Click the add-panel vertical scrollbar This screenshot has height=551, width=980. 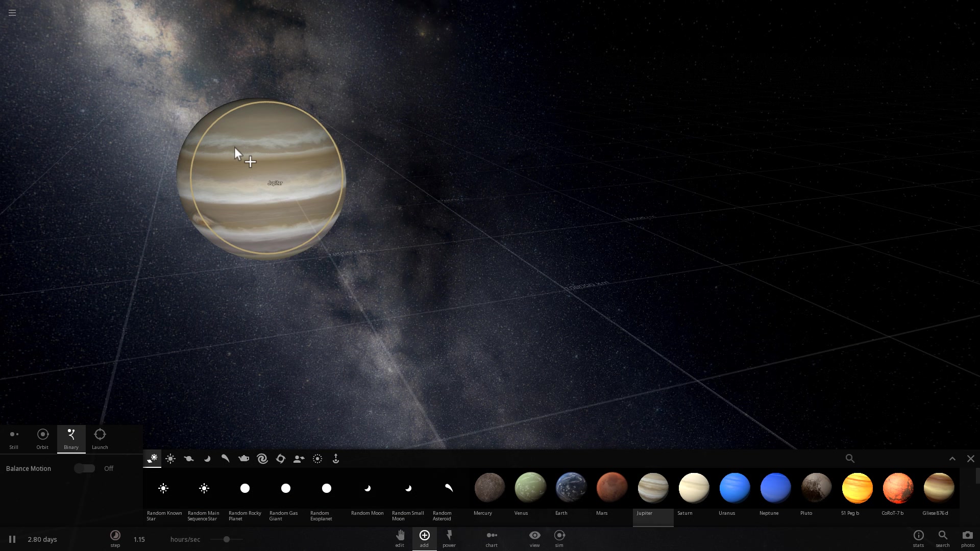[x=977, y=476]
